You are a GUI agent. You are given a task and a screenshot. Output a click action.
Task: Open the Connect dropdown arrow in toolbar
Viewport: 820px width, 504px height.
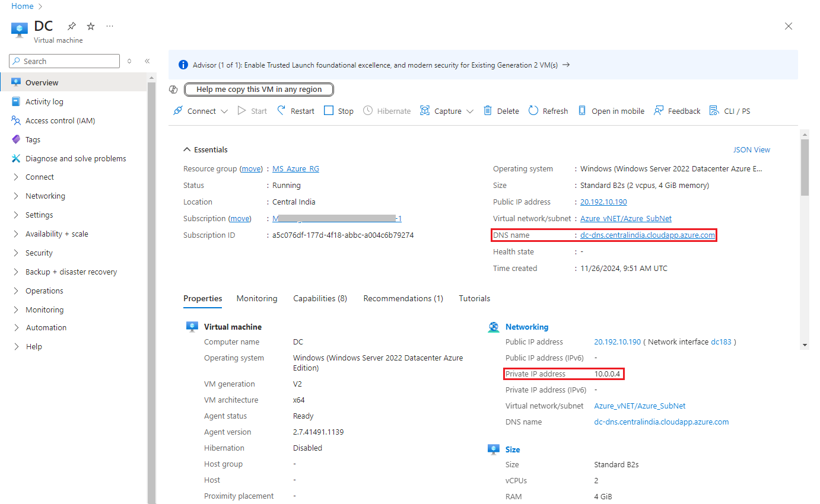pos(224,111)
